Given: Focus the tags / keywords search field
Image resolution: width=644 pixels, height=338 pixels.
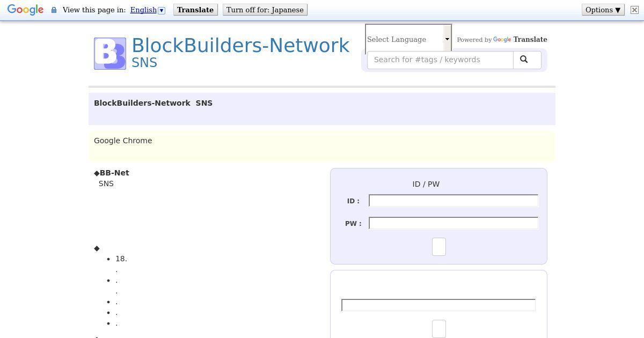Looking at the screenshot, I should (440, 60).
